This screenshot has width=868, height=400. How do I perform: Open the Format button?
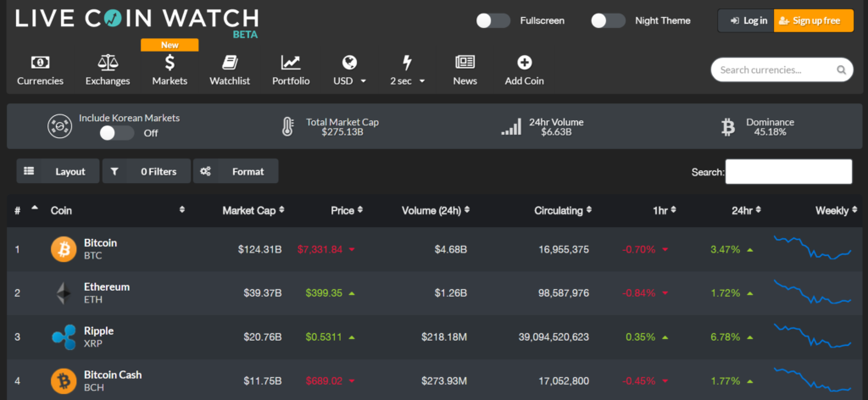pos(236,171)
